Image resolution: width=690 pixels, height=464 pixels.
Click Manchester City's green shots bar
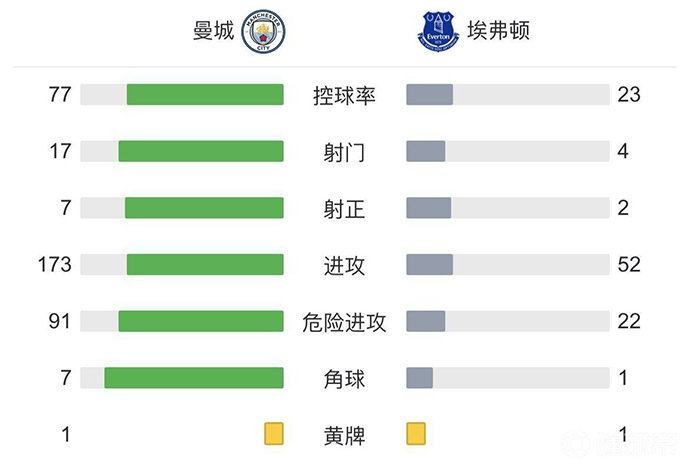tap(201, 151)
